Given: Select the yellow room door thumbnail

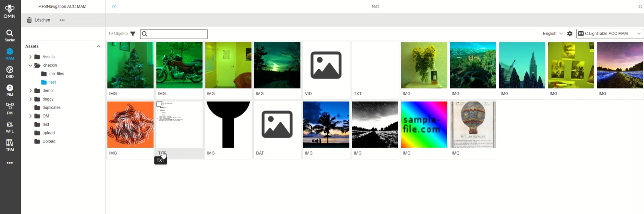Looking at the screenshot, I should [228, 65].
